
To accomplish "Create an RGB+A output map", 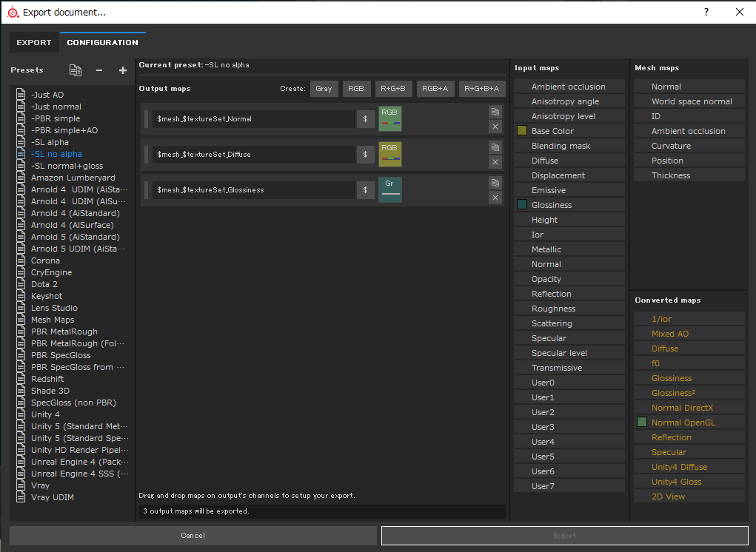I will click(435, 89).
